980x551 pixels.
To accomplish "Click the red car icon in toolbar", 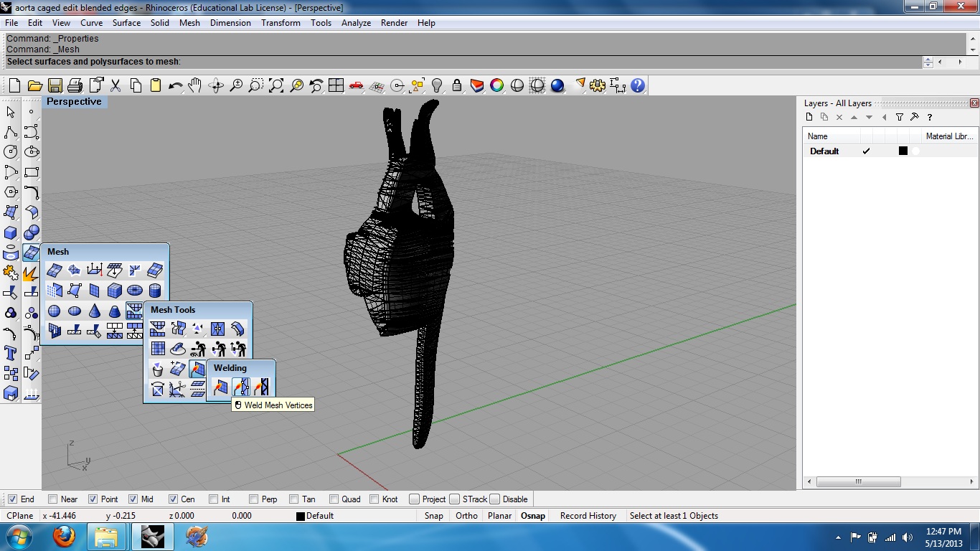I will 357,86.
